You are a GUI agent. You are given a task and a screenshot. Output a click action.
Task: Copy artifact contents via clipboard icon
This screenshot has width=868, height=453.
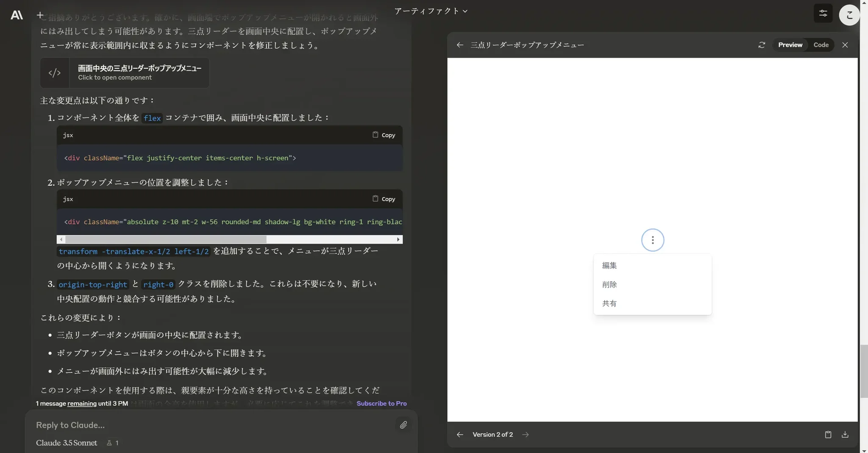point(828,434)
